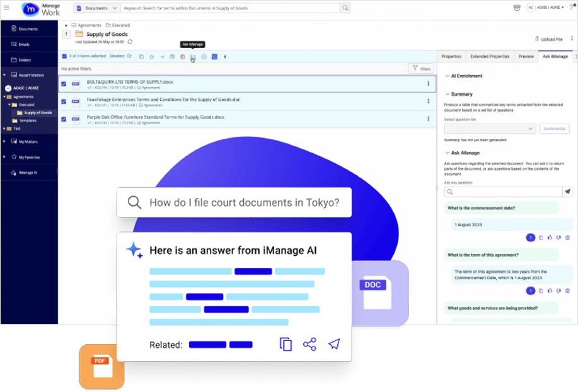
Task: Open the ACASE user account dropdown
Action: point(546,8)
